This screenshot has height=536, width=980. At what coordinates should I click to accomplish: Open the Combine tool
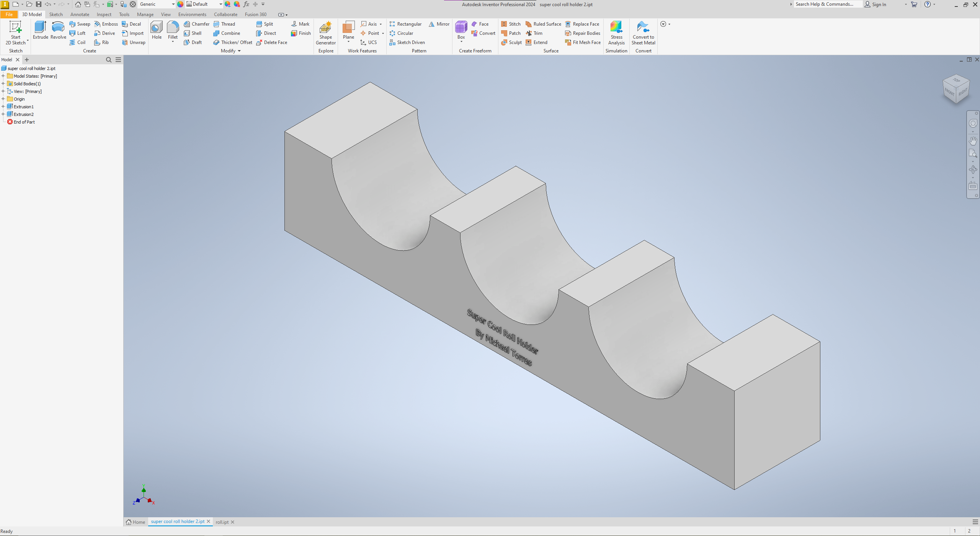coord(227,33)
